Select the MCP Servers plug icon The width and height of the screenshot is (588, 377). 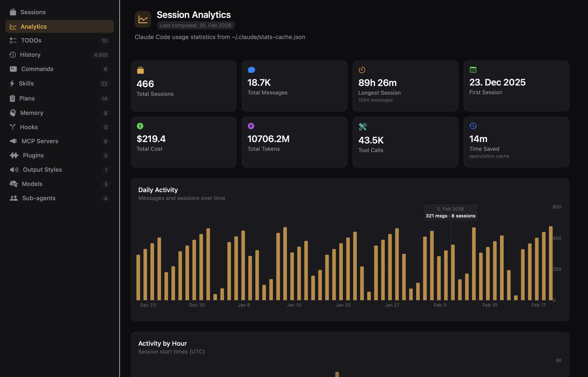14,141
